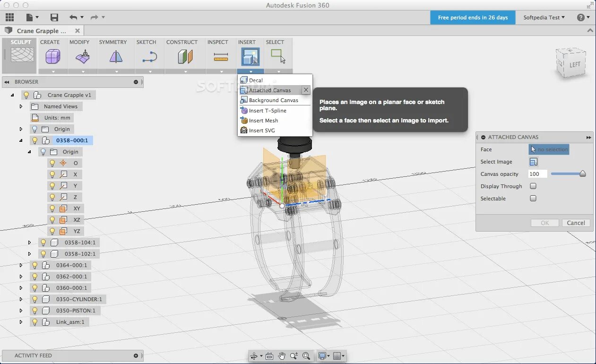Expand the Link_asm:1 tree node

coord(21,322)
